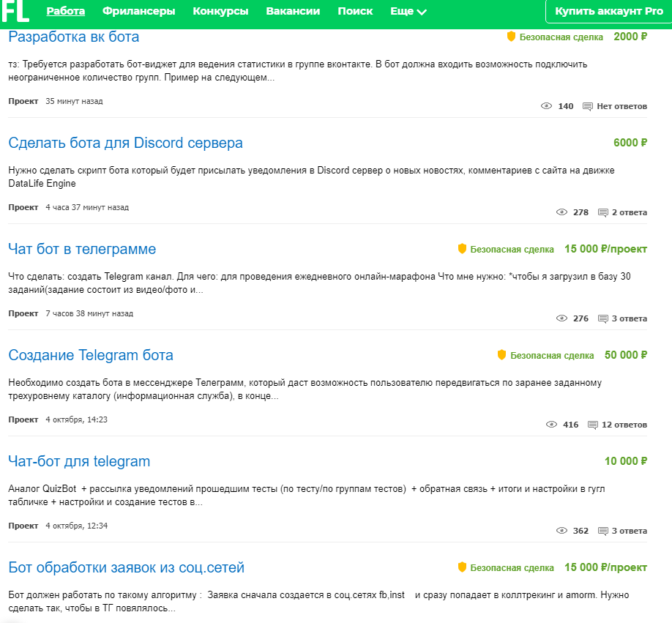672x623 pixels.
Task: Click the '7 часов 38 минут назад' timestamp
Action: (x=89, y=313)
